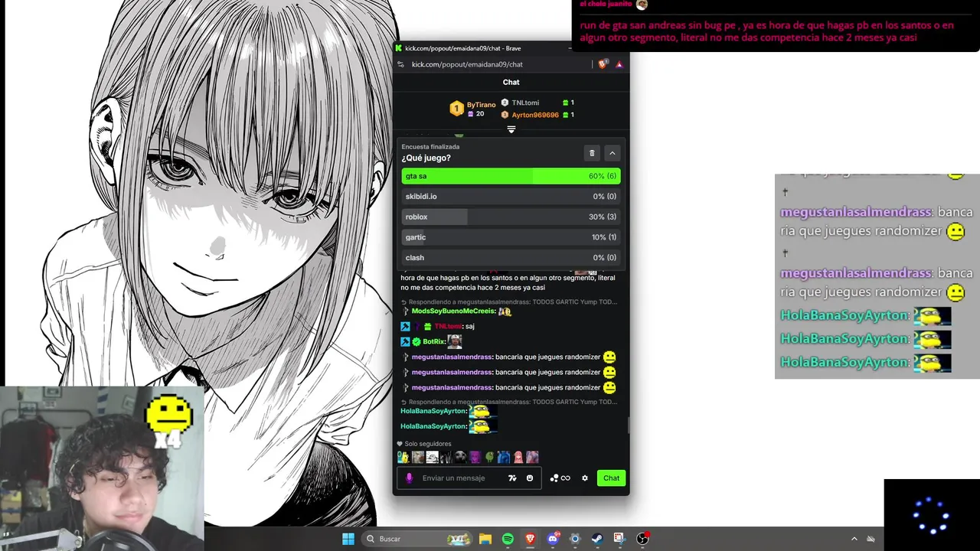Insert the first yellow minion emote

tap(403, 457)
